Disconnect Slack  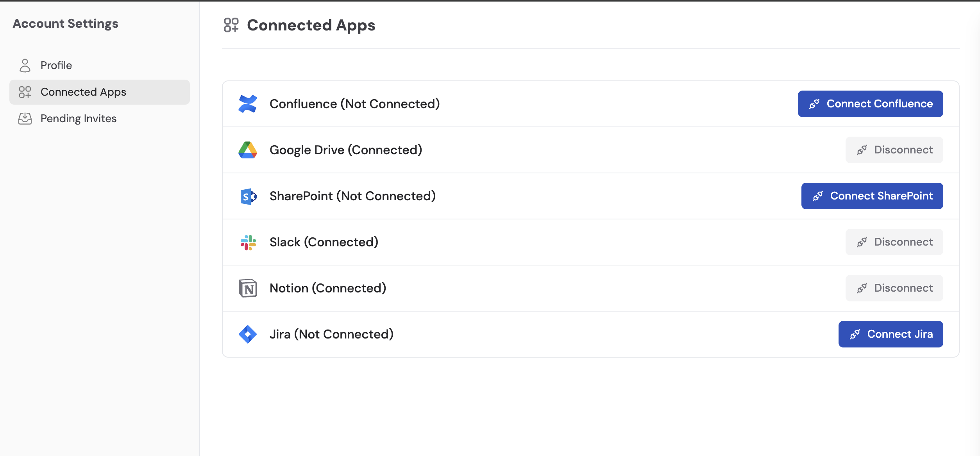tap(894, 242)
